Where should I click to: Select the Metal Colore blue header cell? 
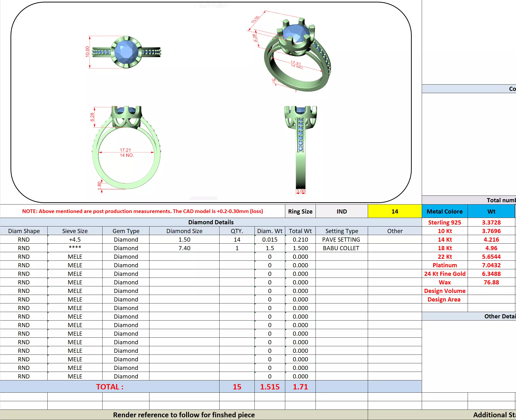(x=444, y=211)
